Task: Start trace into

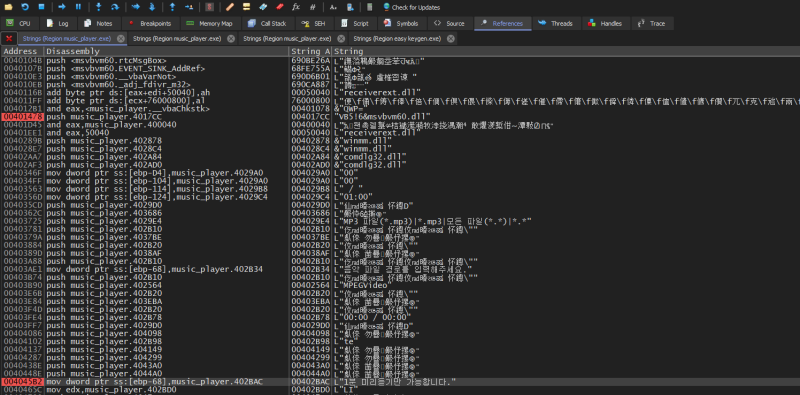Action: (135, 7)
